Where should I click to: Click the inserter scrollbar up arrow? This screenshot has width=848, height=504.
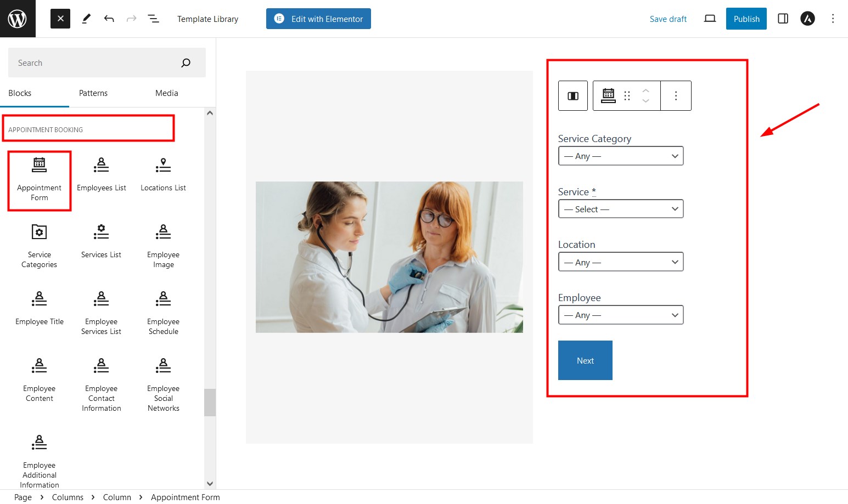pyautogui.click(x=210, y=113)
